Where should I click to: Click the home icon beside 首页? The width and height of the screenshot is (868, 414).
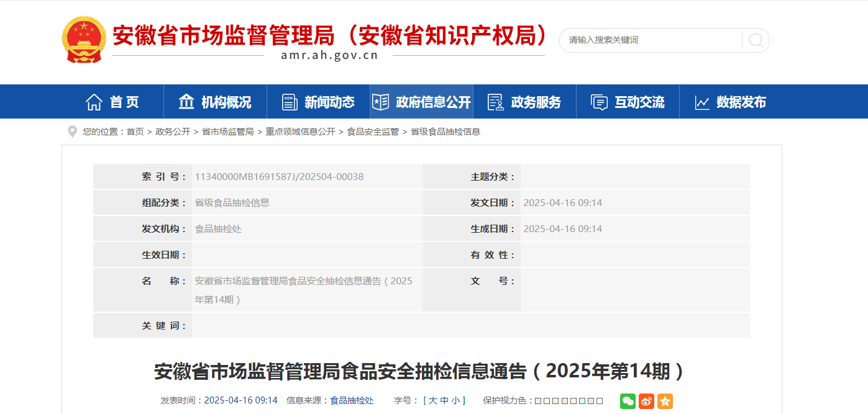click(x=94, y=102)
